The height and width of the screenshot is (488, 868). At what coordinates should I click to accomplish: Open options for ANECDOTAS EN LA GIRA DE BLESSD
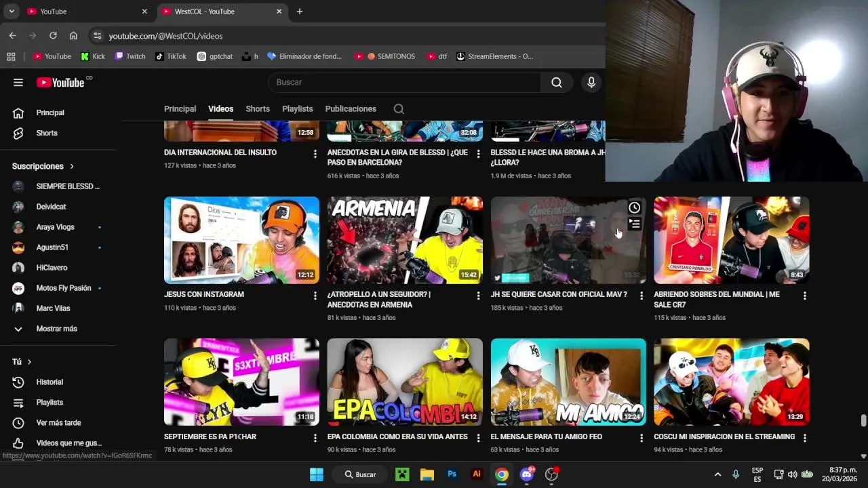pyautogui.click(x=478, y=154)
